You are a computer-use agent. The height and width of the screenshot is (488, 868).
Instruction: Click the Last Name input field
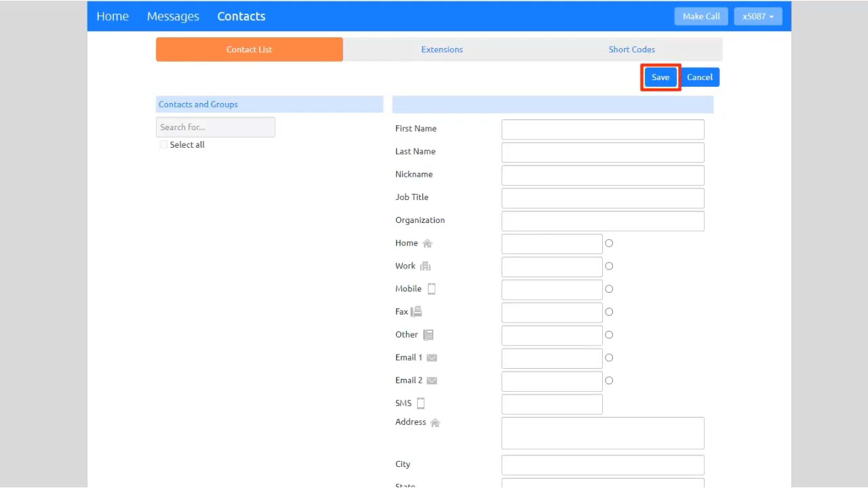pos(603,152)
